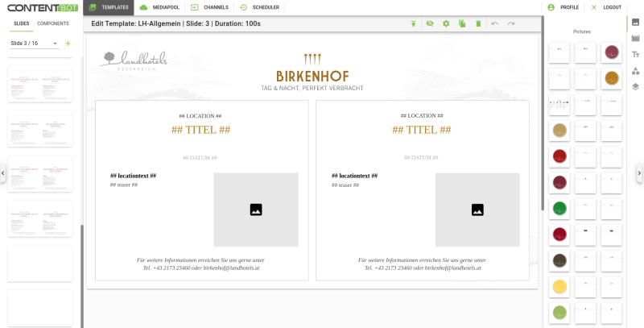Image resolution: width=644 pixels, height=328 pixels.
Task: Open the Pictures panel image icon
Action: pos(635,23)
